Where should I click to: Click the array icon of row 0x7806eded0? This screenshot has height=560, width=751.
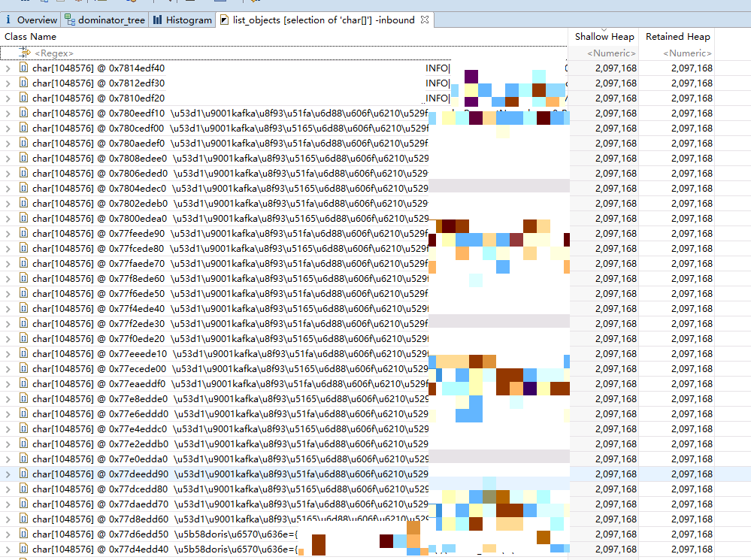pyautogui.click(x=23, y=173)
